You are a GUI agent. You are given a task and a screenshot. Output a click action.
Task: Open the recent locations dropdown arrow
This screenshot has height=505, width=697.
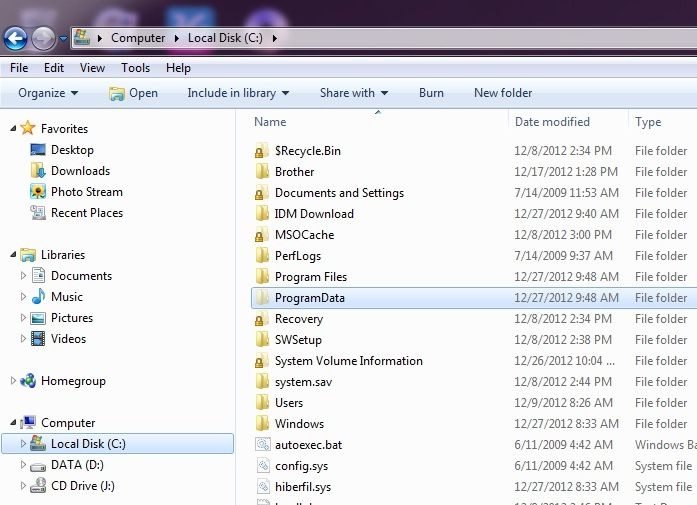(64, 39)
